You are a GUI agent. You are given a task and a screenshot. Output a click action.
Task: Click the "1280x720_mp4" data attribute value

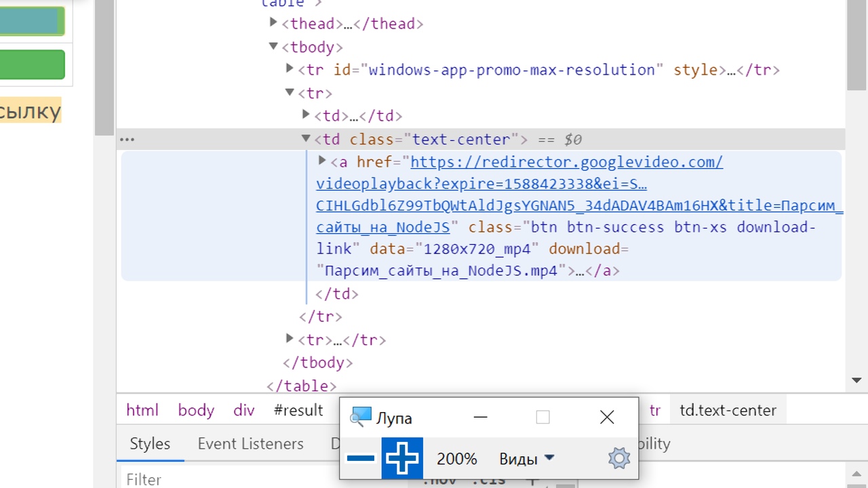(477, 249)
